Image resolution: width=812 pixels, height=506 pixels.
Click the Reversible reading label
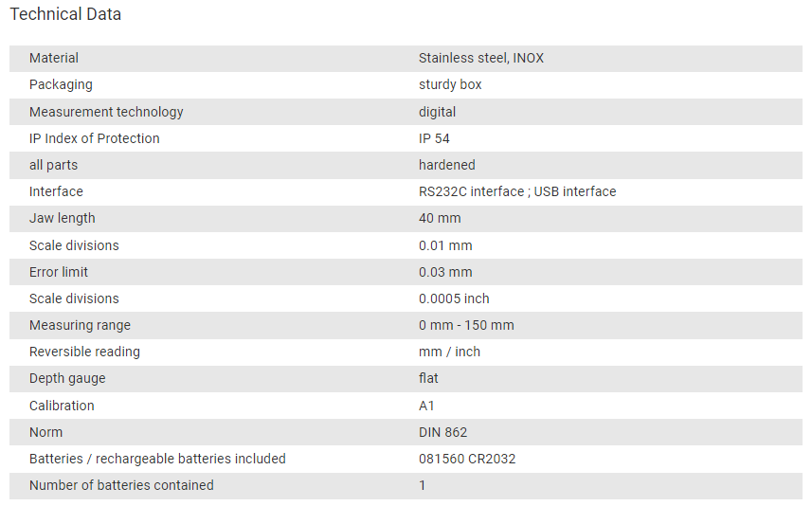coord(84,352)
